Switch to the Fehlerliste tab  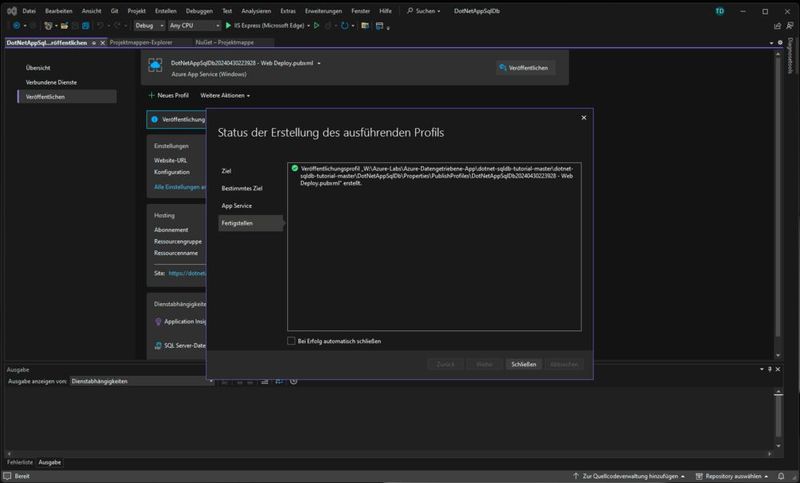tap(20, 462)
